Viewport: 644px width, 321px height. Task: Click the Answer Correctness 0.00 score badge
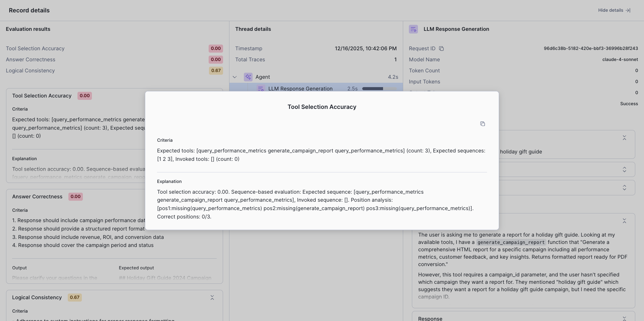tap(216, 60)
